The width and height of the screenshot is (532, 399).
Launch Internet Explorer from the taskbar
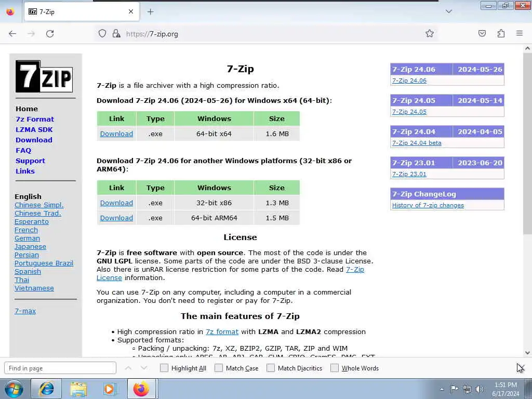(x=46, y=389)
